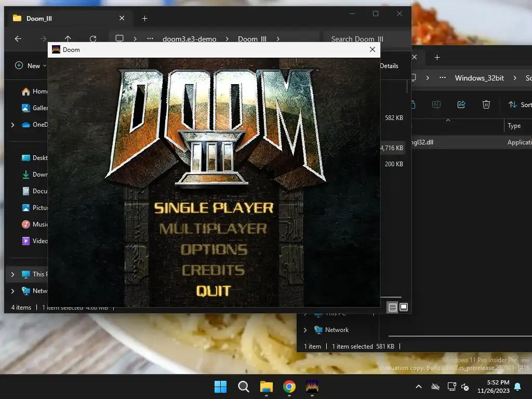Screen dimensions: 532x399
Task: Open Sort menu in back Explorer
Action: click(520, 105)
